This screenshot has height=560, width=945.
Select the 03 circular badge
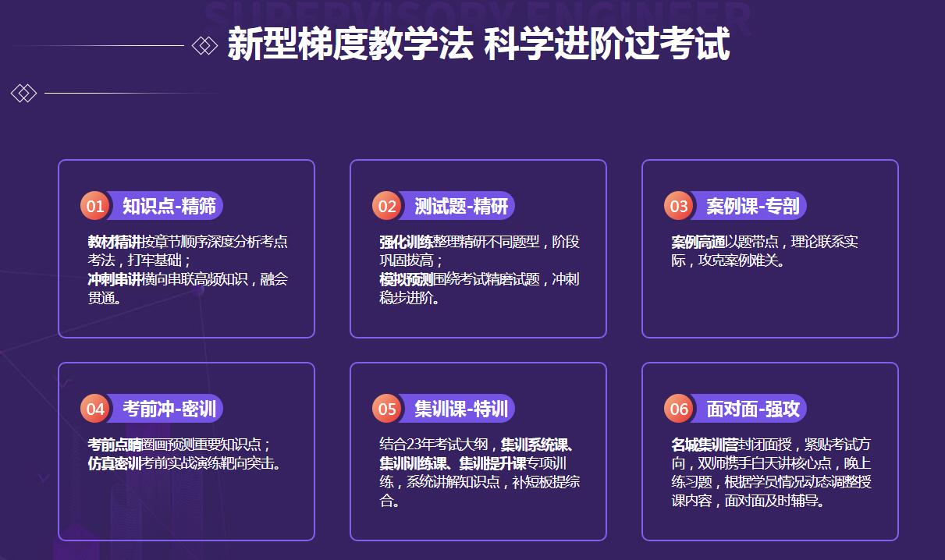[679, 206]
